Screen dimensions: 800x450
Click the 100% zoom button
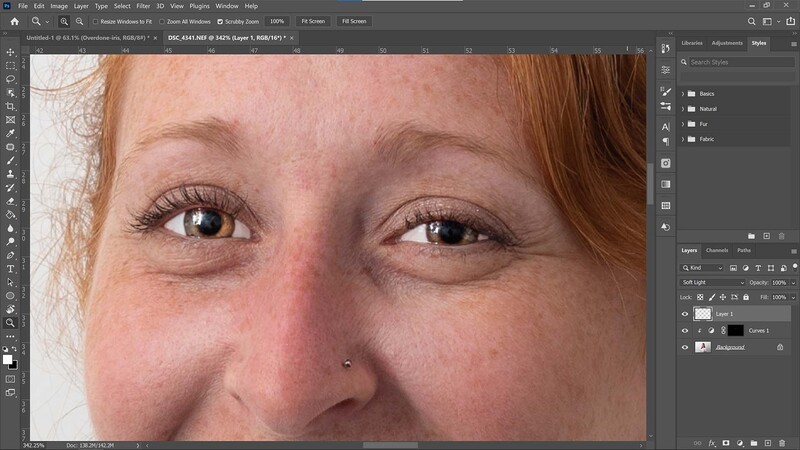tap(277, 21)
